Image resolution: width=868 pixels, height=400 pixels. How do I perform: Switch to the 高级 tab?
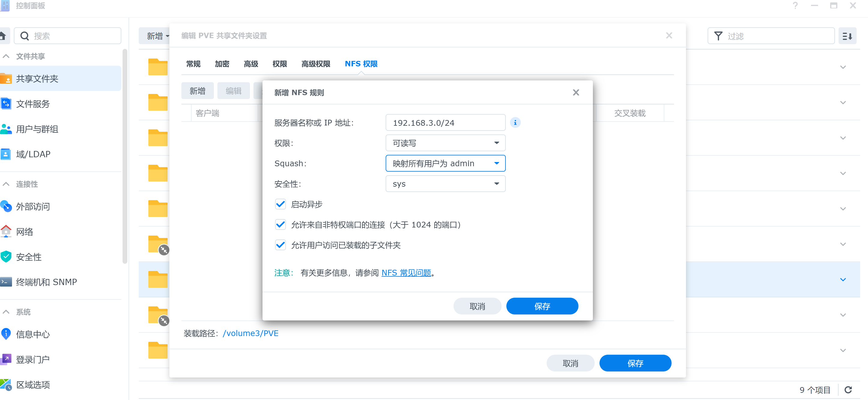tap(251, 64)
